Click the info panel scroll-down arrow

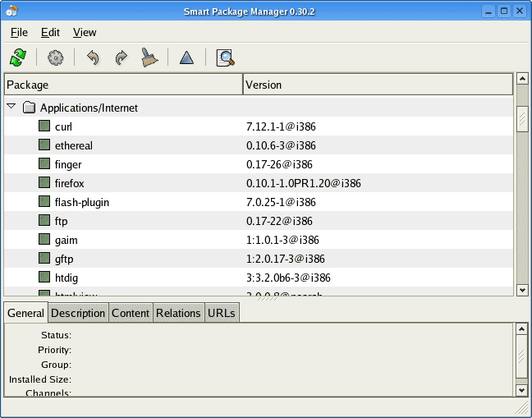(x=521, y=390)
